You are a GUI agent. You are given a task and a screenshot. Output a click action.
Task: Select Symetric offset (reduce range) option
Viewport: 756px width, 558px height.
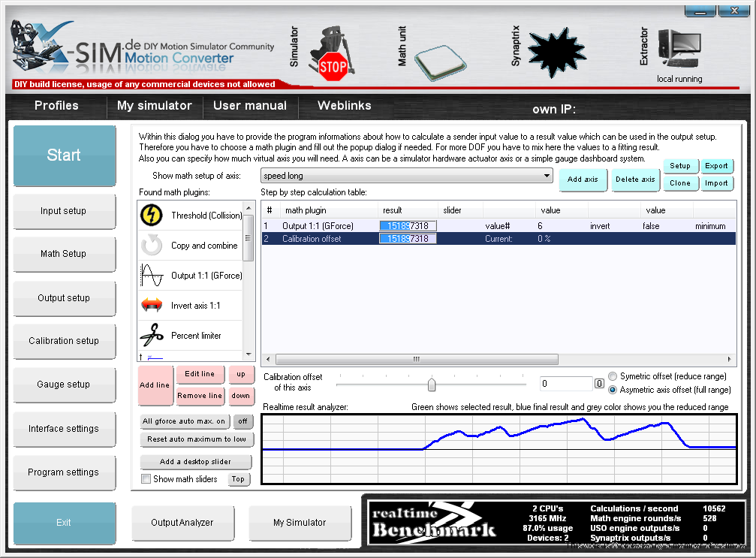click(x=613, y=376)
